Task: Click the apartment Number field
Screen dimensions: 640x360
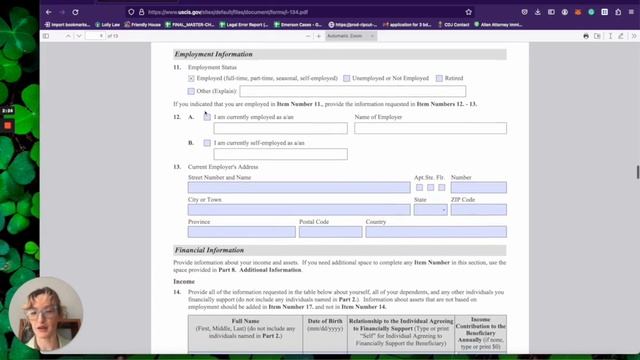Action: [479, 187]
